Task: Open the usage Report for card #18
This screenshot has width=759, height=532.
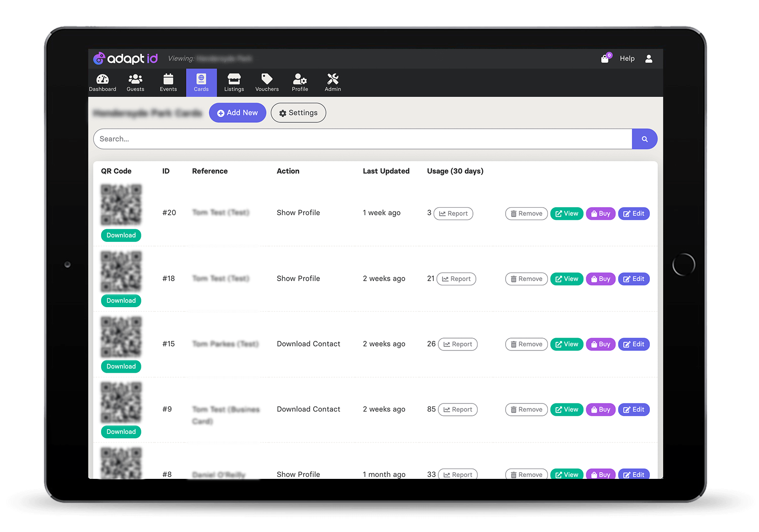Action: tap(456, 279)
